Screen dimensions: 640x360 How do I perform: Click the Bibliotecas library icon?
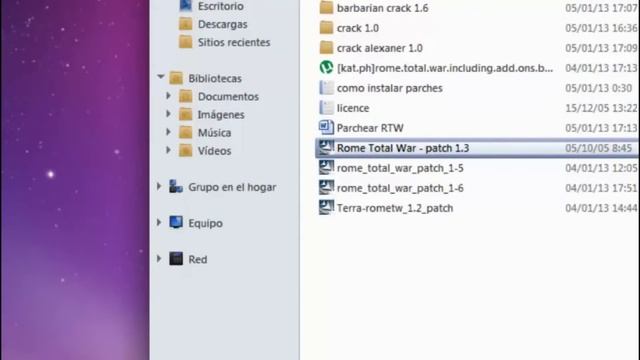tap(176, 78)
